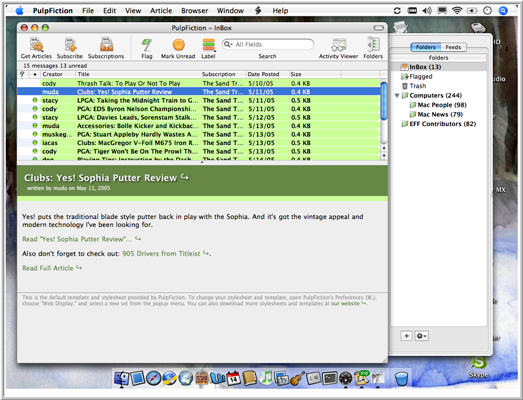Click the Spotlight icon in menu bar
This screenshot has width=523, height=400.
pyautogui.click(x=503, y=11)
